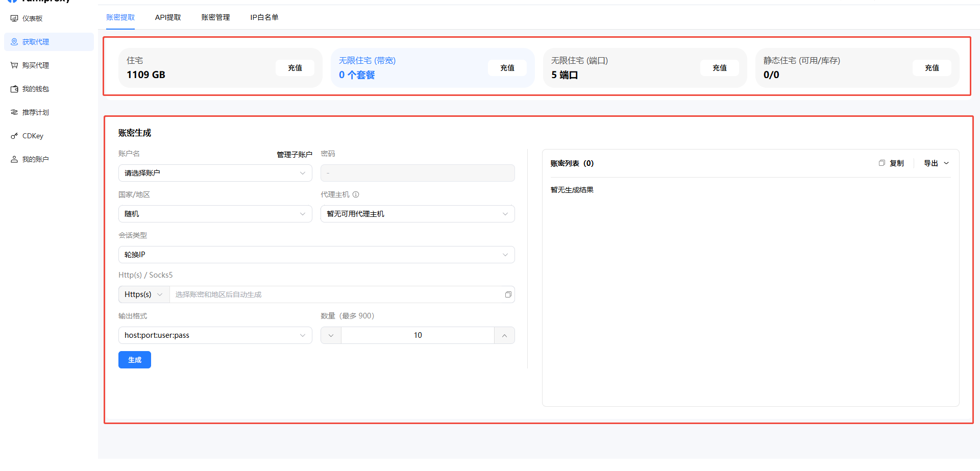
Task: Click the 仪表板 monitor icon
Action: (x=14, y=18)
